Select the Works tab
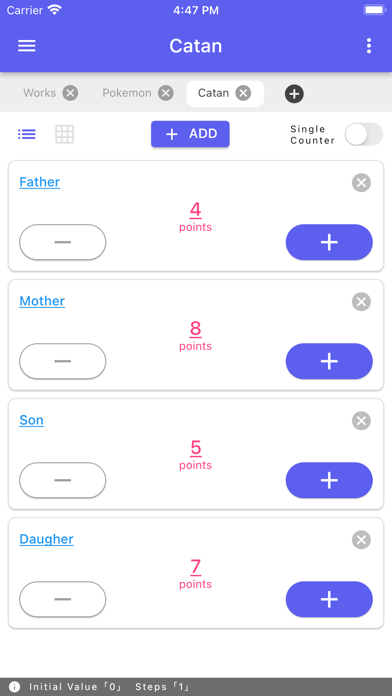This screenshot has width=392, height=696. coord(40,93)
